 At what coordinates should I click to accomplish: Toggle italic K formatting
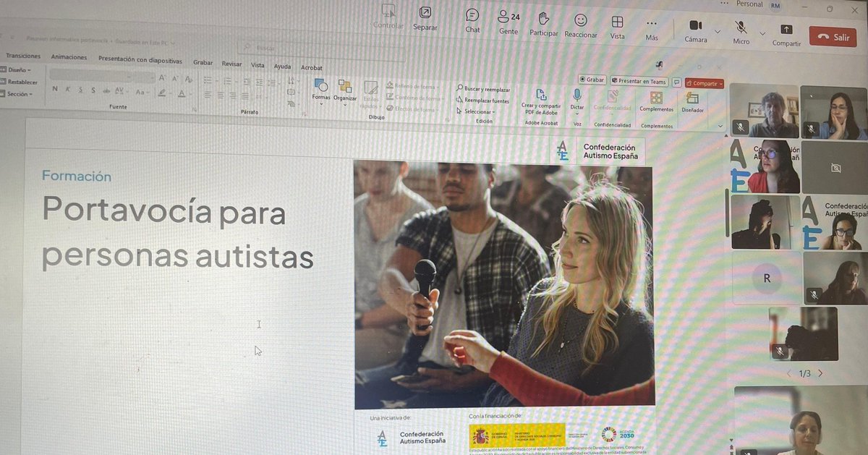[68, 90]
